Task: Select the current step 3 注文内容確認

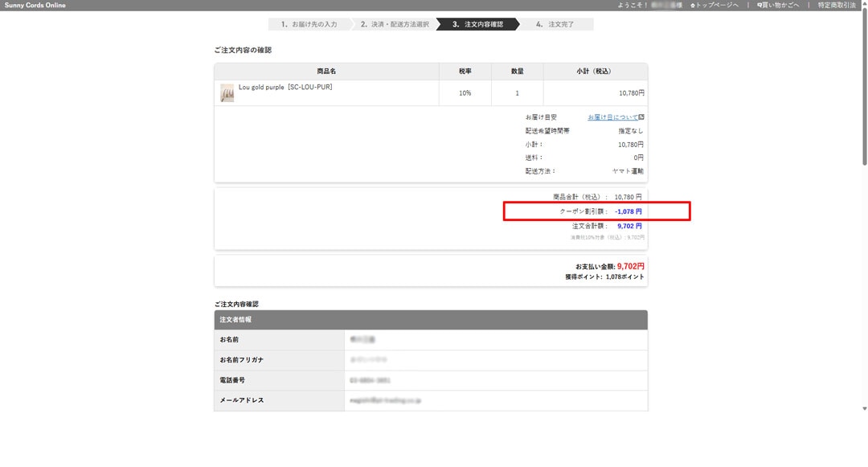Action: tap(477, 24)
